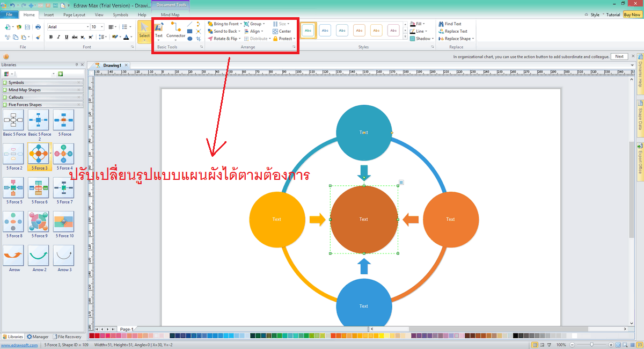Adjust the zoom slider in status bar
The image size is (644, 349).
pos(591,345)
